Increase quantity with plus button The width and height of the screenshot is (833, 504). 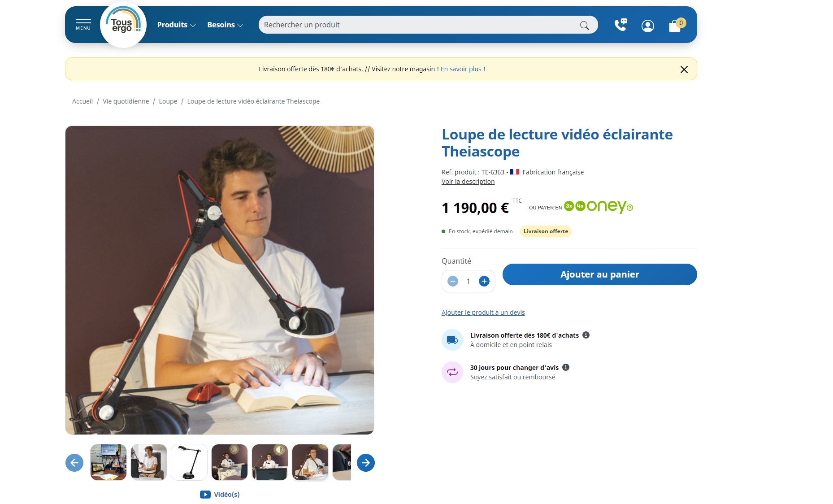[x=484, y=281]
